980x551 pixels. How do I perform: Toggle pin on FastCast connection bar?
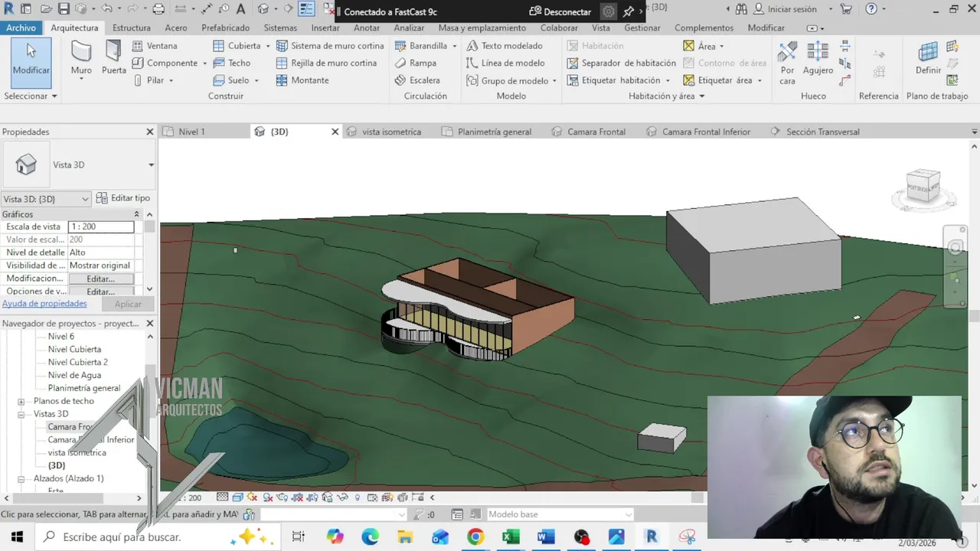point(628,11)
